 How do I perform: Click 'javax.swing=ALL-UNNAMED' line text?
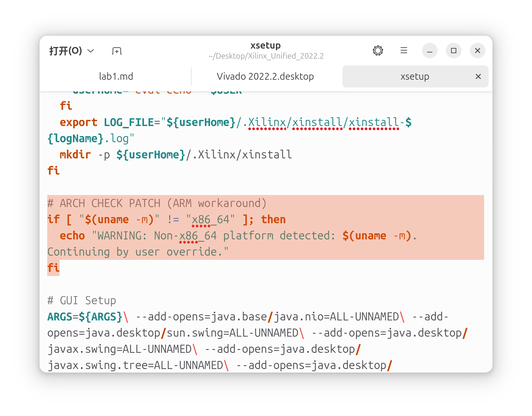click(119, 349)
